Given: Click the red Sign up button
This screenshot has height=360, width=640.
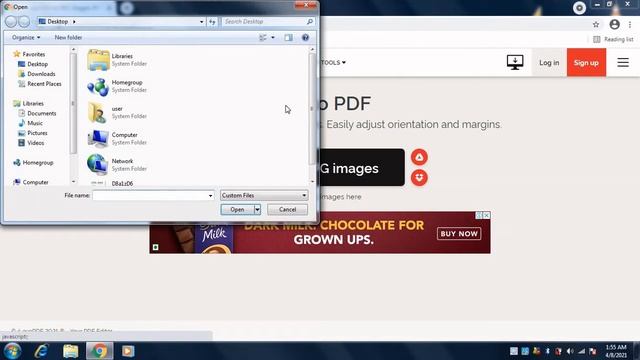Looking at the screenshot, I should click(586, 62).
